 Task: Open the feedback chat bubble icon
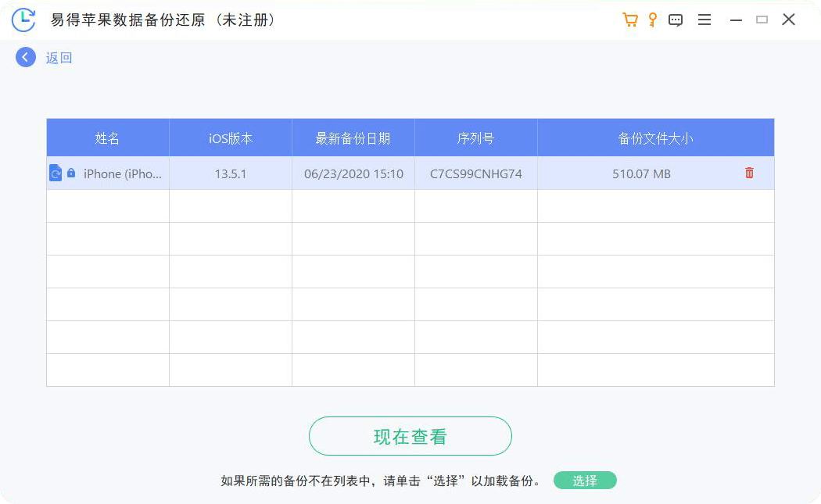coord(676,20)
